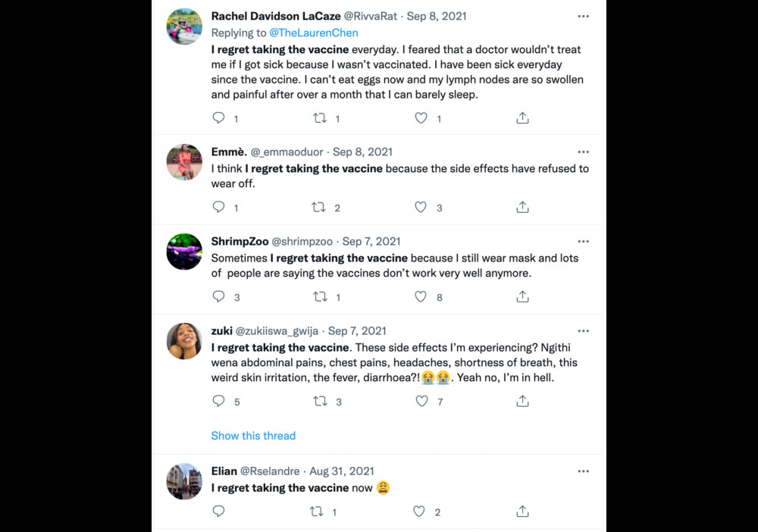This screenshot has height=532, width=758.
Task: Retweet zuki's tweet about side effects
Action: (x=320, y=401)
